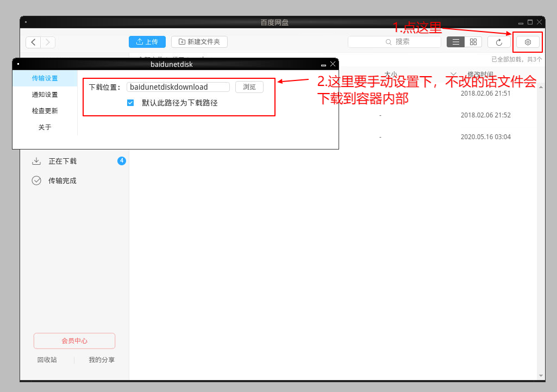Switch to list view icon
Image resolution: width=557 pixels, height=392 pixels.
coord(456,42)
